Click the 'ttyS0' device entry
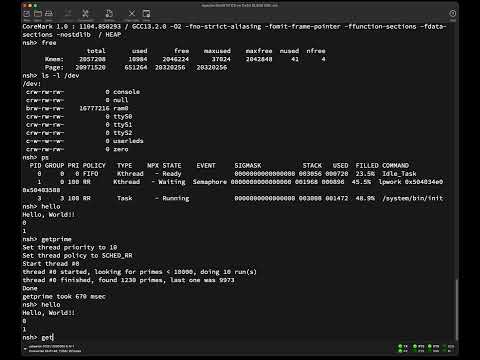Image resolution: width=480 pixels, height=360 pixels. pos(123,116)
